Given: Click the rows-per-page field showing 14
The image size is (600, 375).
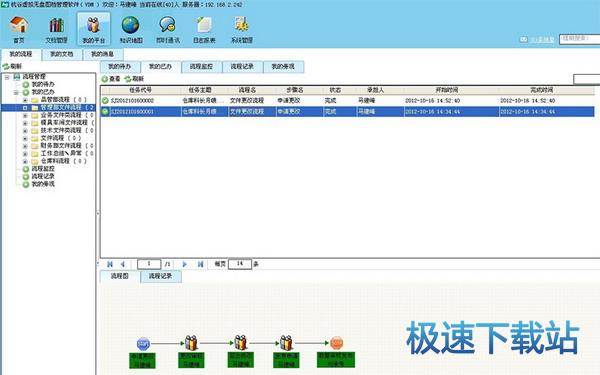Looking at the screenshot, I should [240, 264].
